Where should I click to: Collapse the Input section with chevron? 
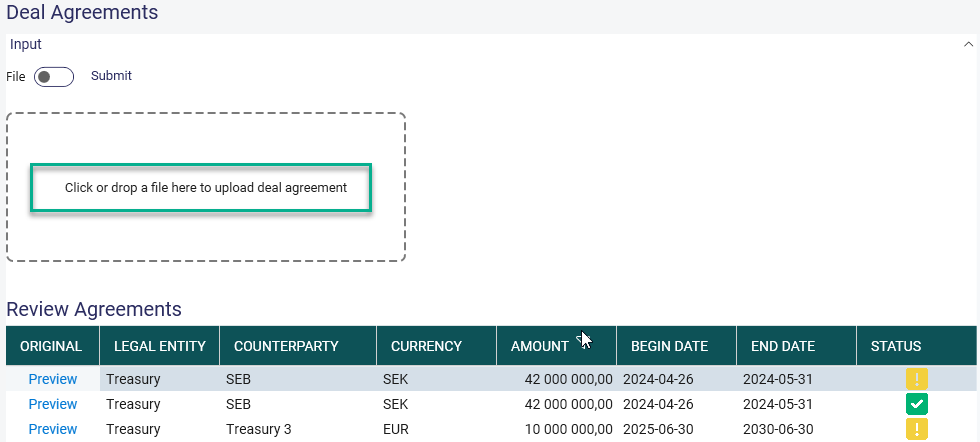point(968,44)
